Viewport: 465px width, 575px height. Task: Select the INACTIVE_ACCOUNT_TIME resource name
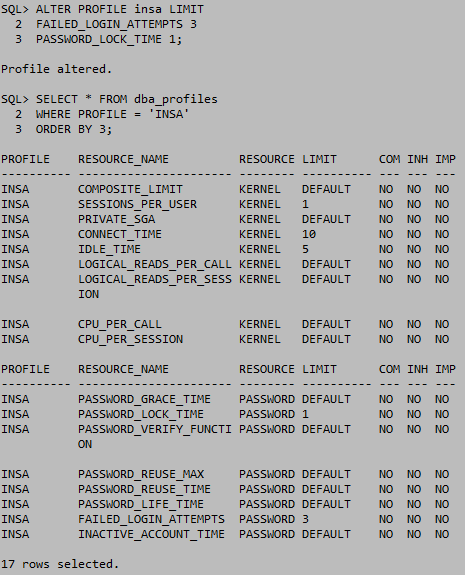coord(151,534)
